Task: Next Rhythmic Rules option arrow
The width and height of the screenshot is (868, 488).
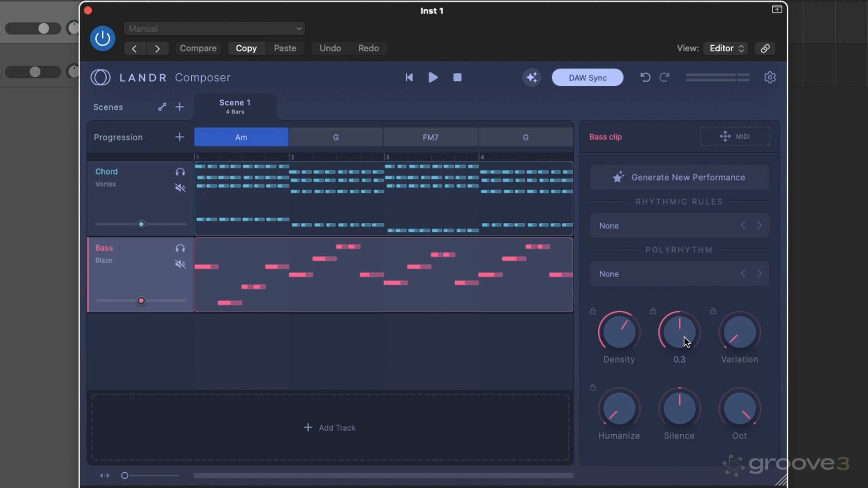Action: [759, 225]
